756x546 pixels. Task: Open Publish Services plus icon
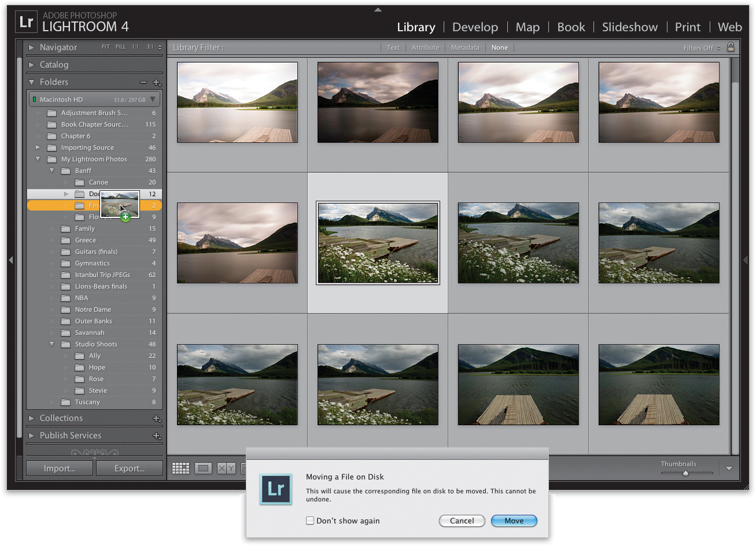click(156, 436)
